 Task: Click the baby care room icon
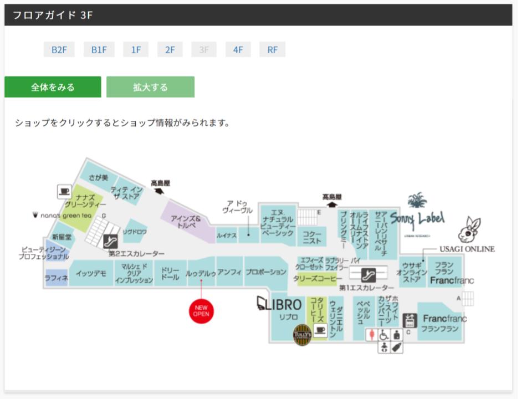point(384,347)
